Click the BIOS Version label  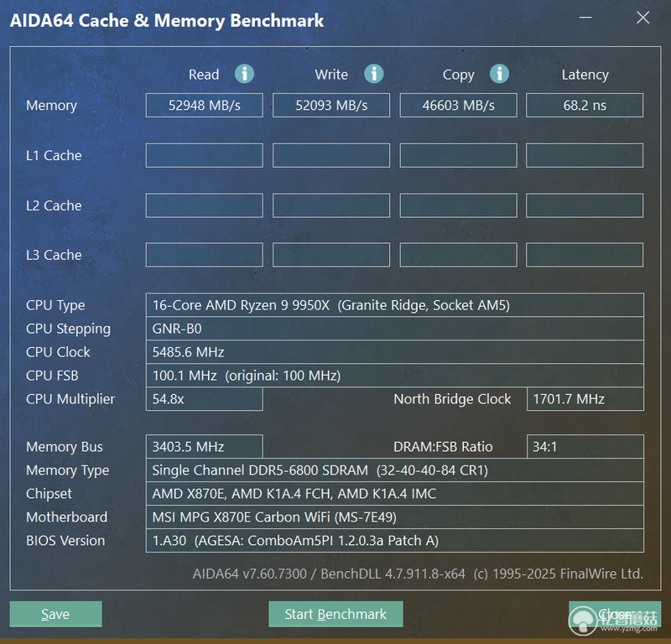click(x=65, y=541)
